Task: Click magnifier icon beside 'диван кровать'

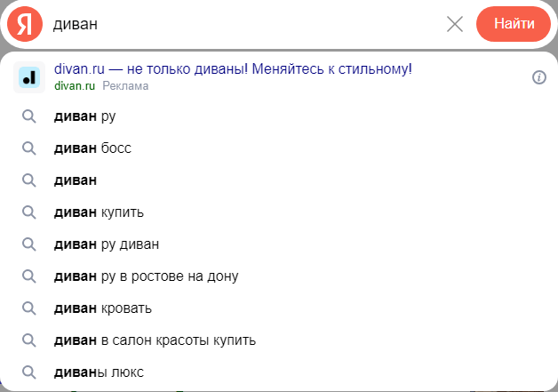Action: tap(28, 308)
